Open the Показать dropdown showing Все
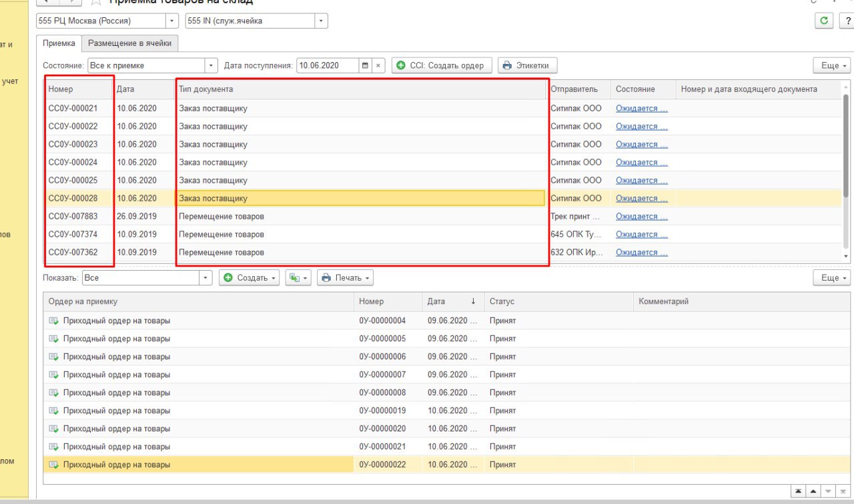 [x=206, y=278]
